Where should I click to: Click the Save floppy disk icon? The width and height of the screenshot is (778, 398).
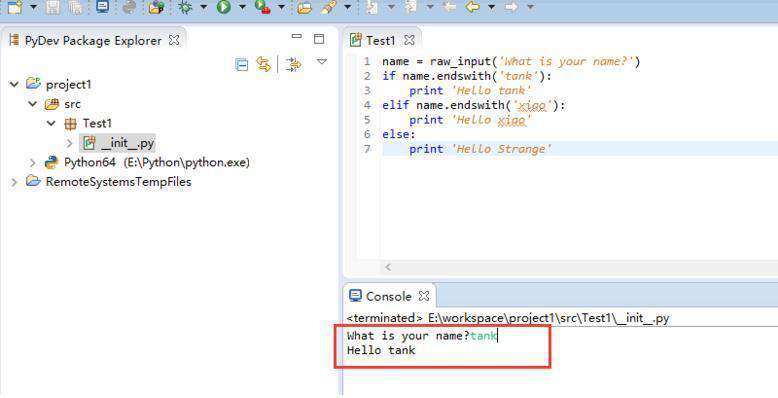click(x=53, y=7)
